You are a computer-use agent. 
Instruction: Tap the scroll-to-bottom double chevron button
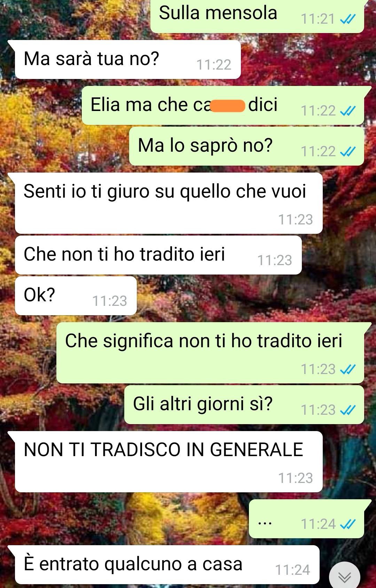coord(344,577)
